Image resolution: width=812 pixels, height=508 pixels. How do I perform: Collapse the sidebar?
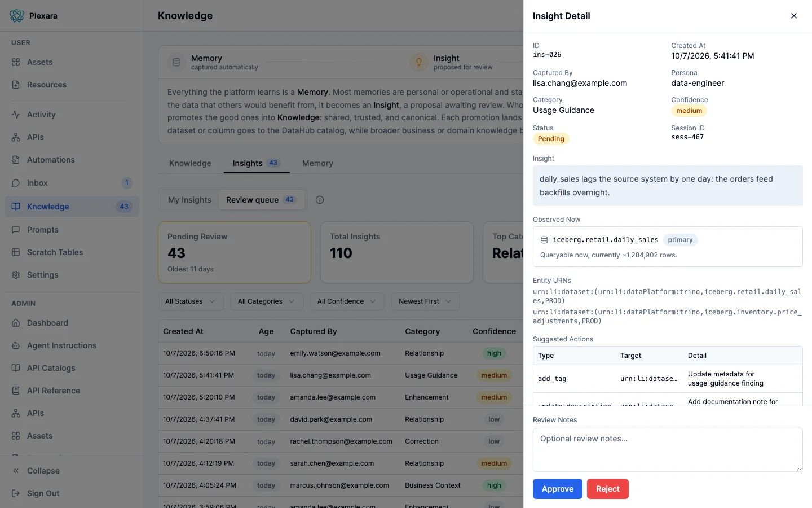pos(72,471)
